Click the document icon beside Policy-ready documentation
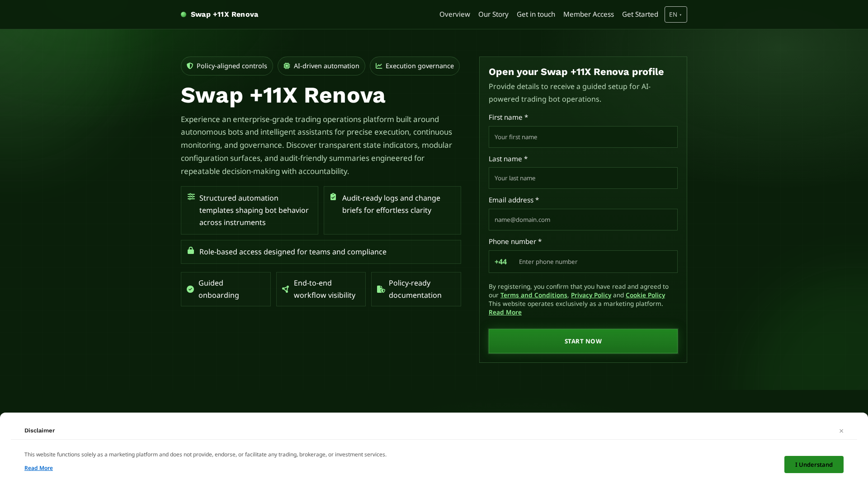868x488 pixels. [380, 289]
